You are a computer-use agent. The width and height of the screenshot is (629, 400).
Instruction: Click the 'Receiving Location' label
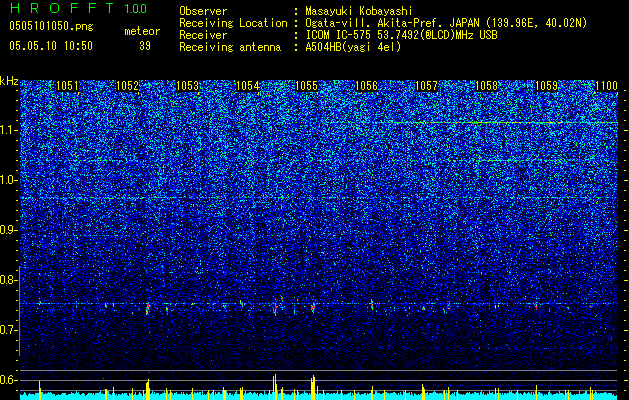point(233,23)
